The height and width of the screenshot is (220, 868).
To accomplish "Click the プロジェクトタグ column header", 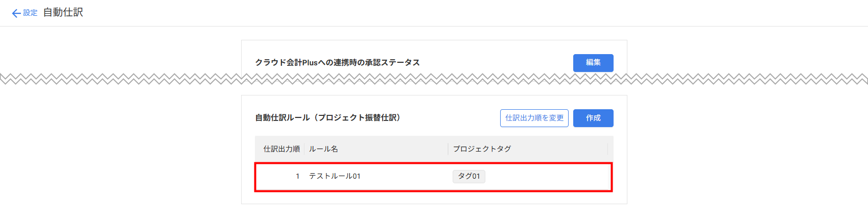I will point(482,149).
